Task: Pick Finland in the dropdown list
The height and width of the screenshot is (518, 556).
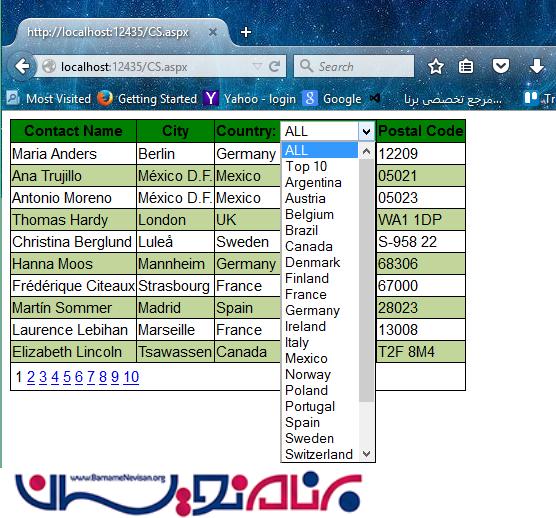Action: 320,278
